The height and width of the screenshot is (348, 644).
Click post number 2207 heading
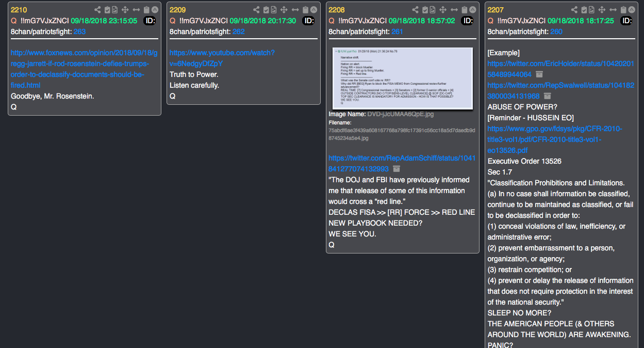tap(496, 10)
